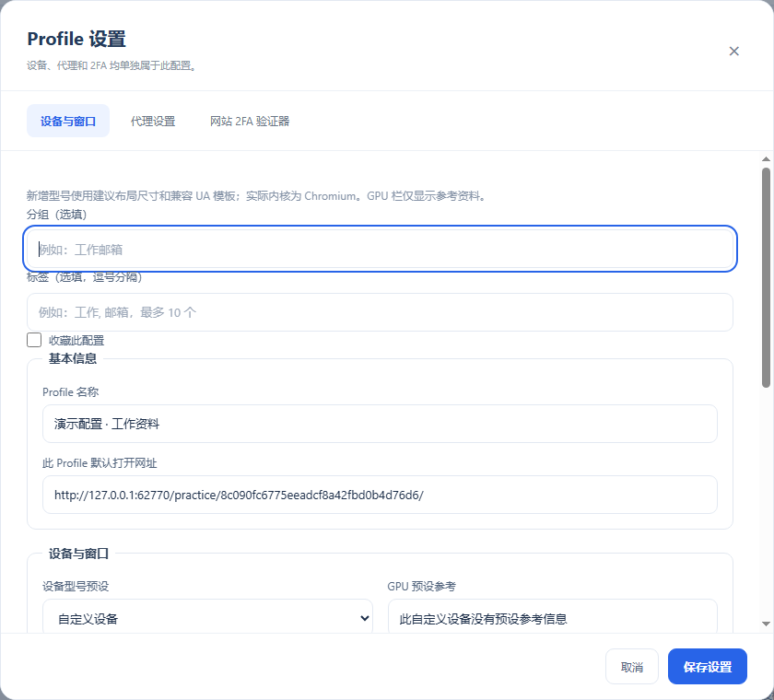This screenshot has width=774, height=700.
Task: Click the vertical scrollbar thumb
Action: click(x=766, y=277)
